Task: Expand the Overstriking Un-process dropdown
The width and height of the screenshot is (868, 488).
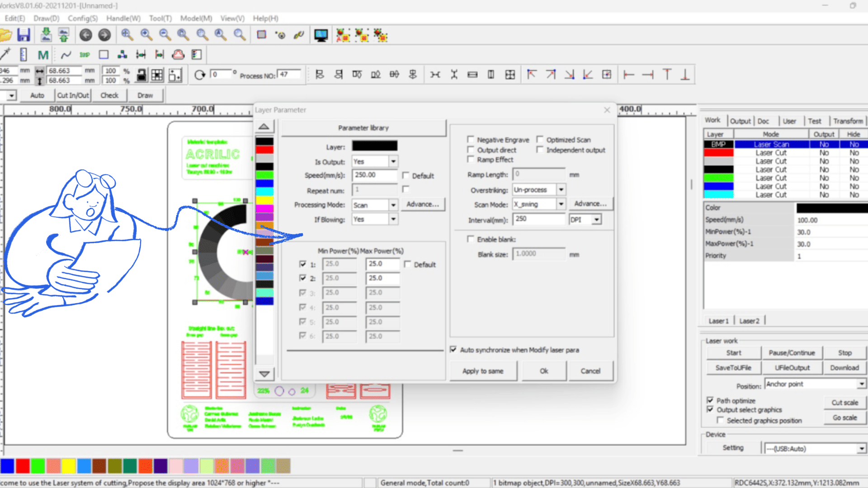Action: pyautogui.click(x=561, y=190)
